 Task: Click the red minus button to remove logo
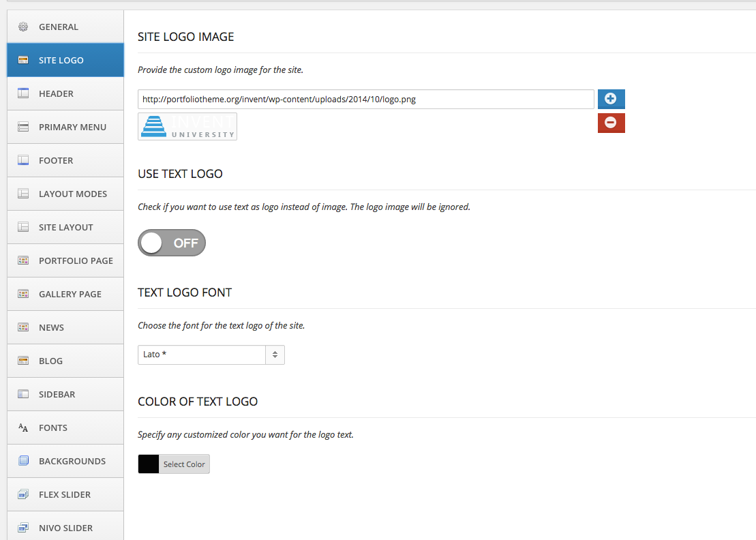(611, 123)
